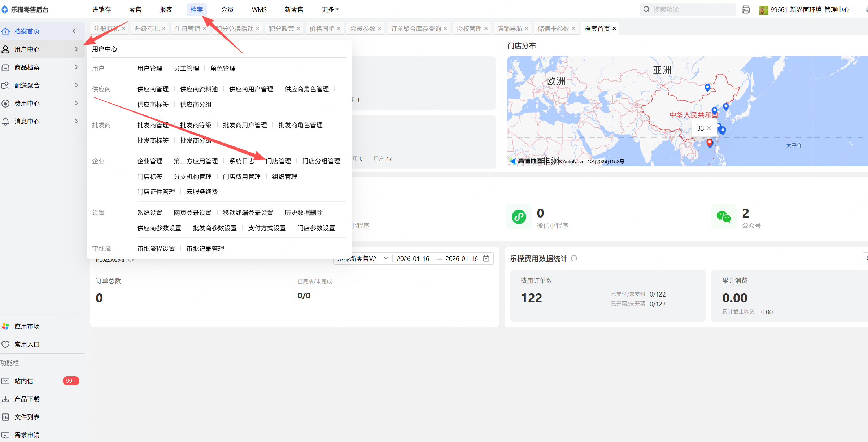Collapse the sidebar with arrow icon
The height and width of the screenshot is (442, 868).
click(75, 31)
